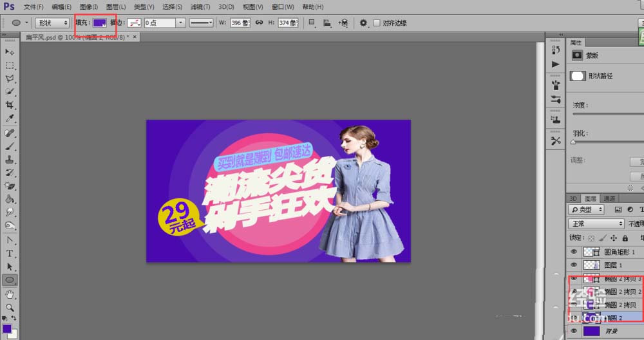Select the 蒙版 pixel mask button

coord(578,55)
